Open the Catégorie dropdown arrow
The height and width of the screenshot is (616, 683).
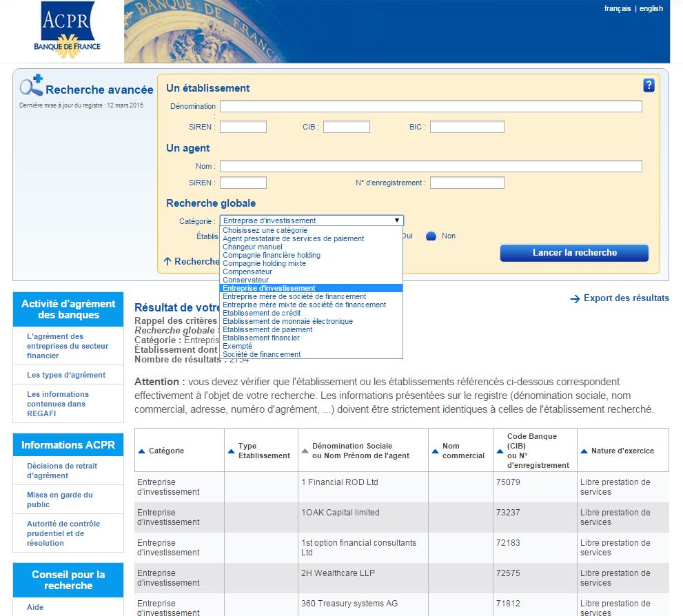[397, 220]
